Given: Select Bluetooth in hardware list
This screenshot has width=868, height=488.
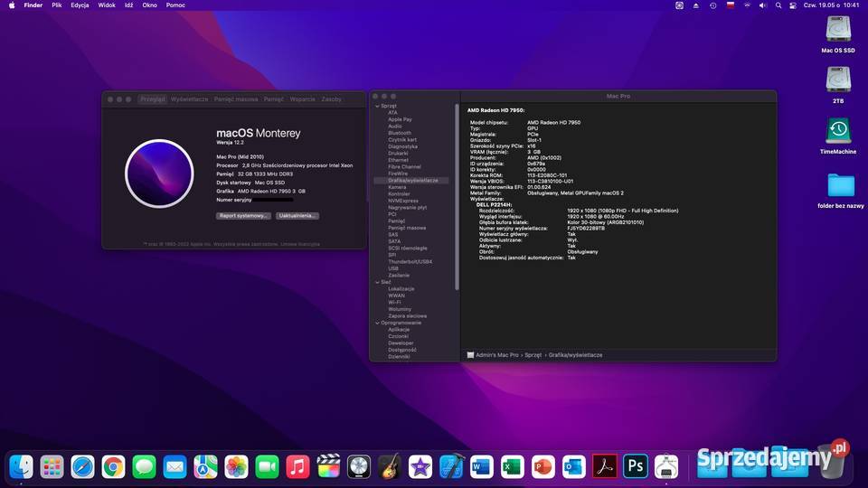Looking at the screenshot, I should [x=400, y=133].
